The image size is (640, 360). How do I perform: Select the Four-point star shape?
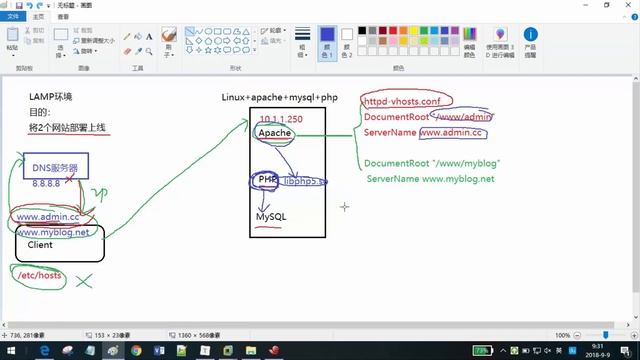[x=199, y=50]
